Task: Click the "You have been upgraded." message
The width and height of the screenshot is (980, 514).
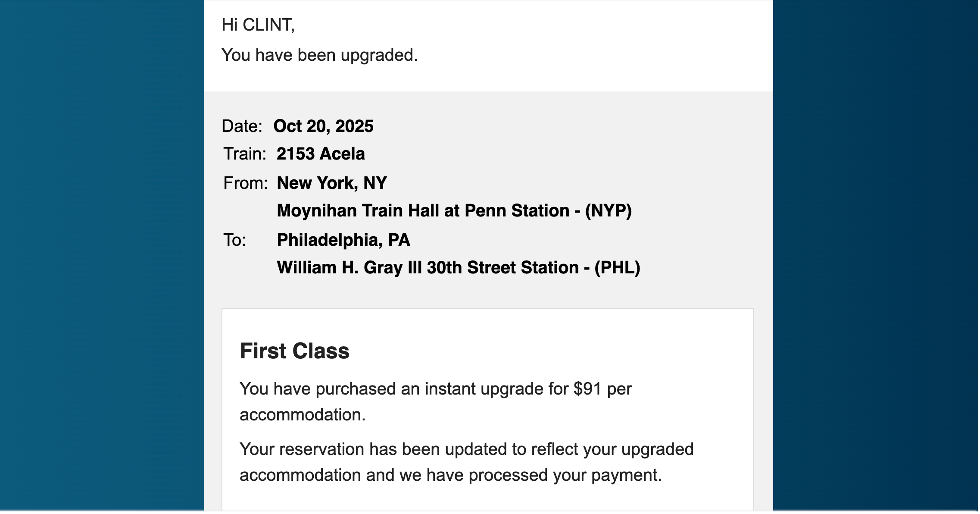Action: [x=319, y=55]
